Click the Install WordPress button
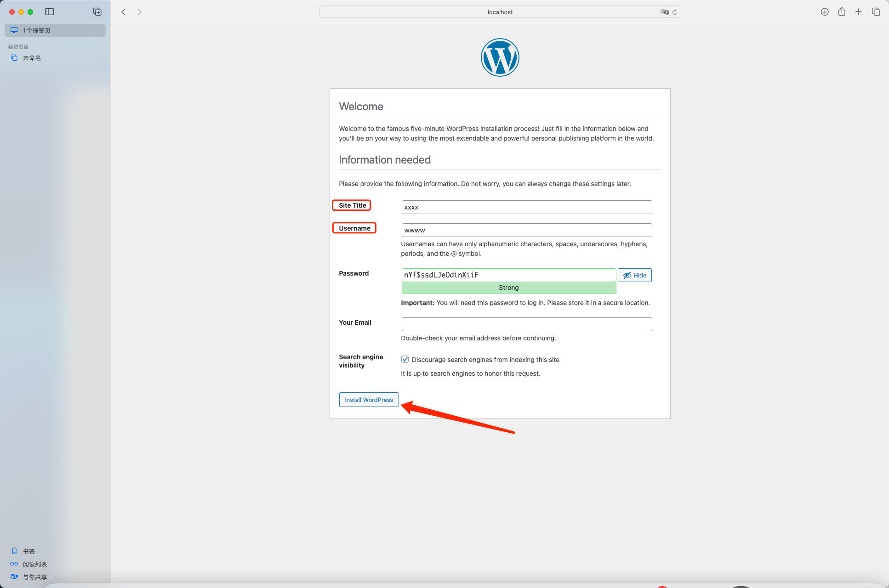The image size is (889, 588). click(x=369, y=400)
